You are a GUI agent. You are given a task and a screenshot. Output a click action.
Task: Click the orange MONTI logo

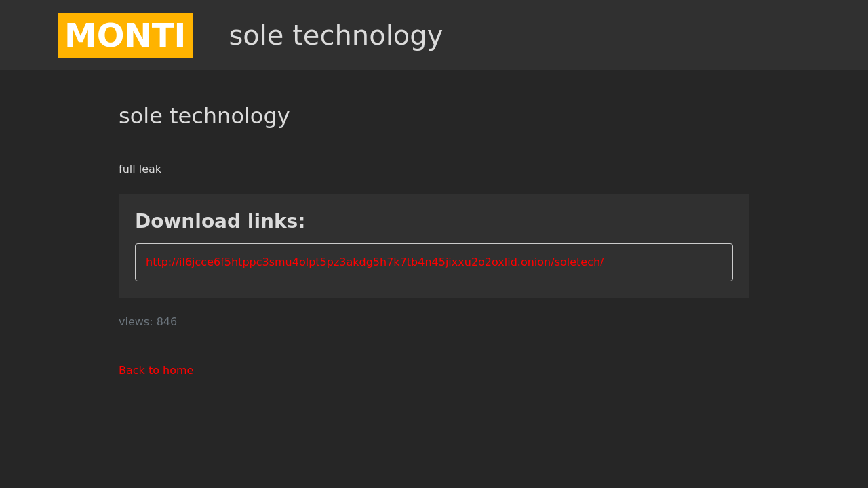[x=125, y=35]
